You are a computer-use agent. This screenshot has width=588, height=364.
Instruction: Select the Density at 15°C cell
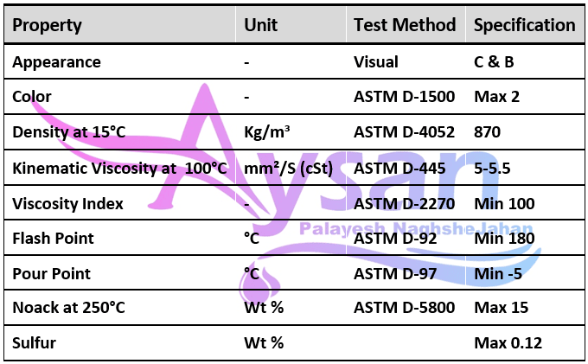69,132
